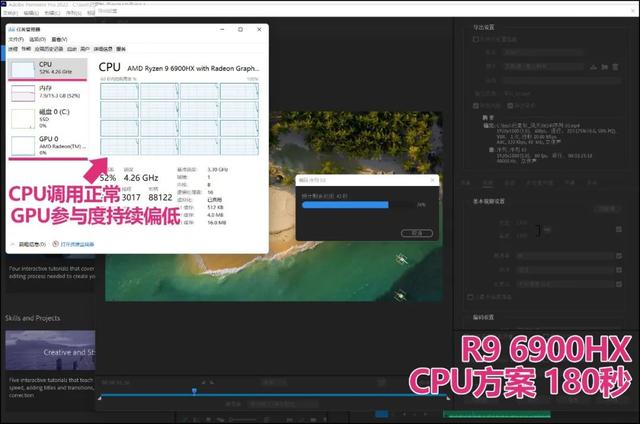Collapse Task Manager via 简略信息(D)
The height and width of the screenshot is (424, 640).
click(x=29, y=244)
